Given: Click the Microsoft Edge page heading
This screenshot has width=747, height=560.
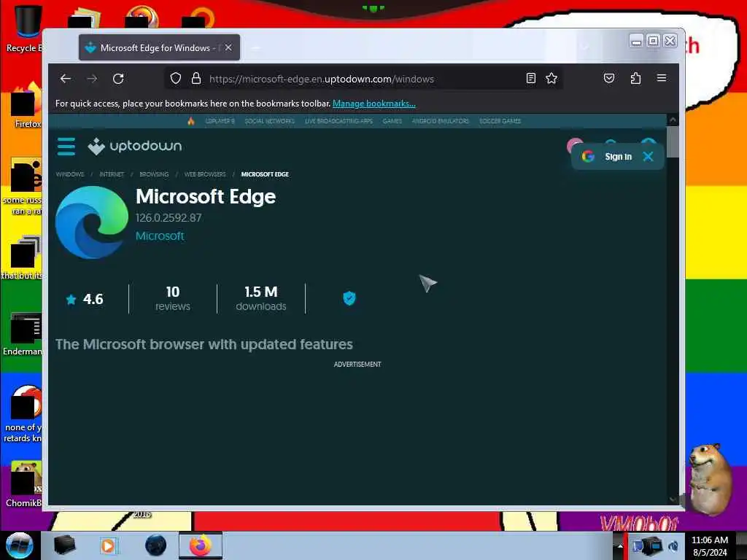Looking at the screenshot, I should coord(206,196).
